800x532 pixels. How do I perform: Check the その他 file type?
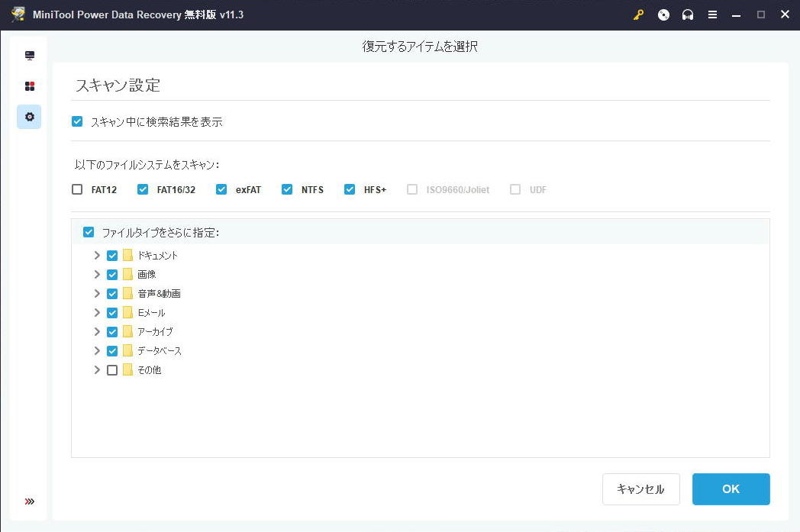tap(111, 369)
